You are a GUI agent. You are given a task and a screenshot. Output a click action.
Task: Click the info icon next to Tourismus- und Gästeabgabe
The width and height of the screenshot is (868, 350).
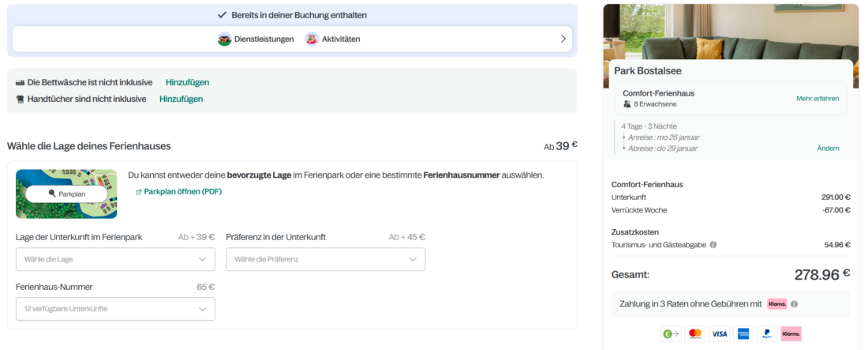pos(713,245)
